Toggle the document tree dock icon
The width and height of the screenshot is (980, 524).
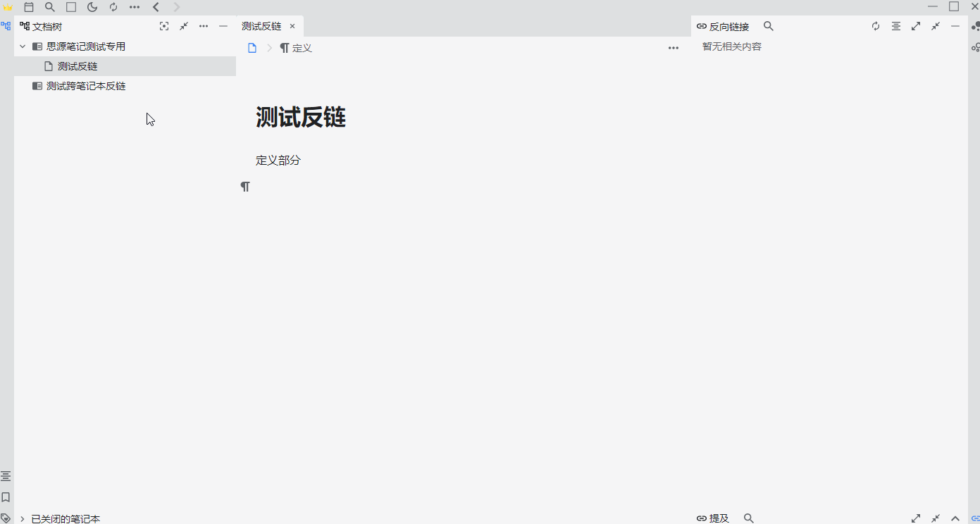pyautogui.click(x=6, y=26)
